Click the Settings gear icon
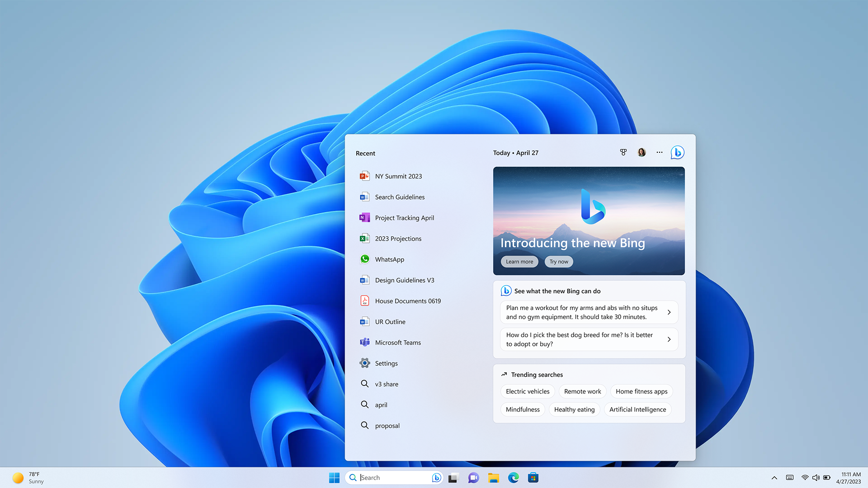The width and height of the screenshot is (868, 488). pos(364,363)
